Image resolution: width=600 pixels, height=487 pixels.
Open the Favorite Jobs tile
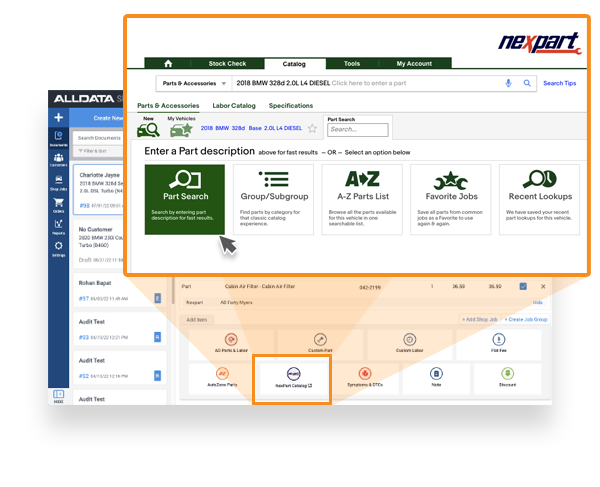tap(451, 199)
